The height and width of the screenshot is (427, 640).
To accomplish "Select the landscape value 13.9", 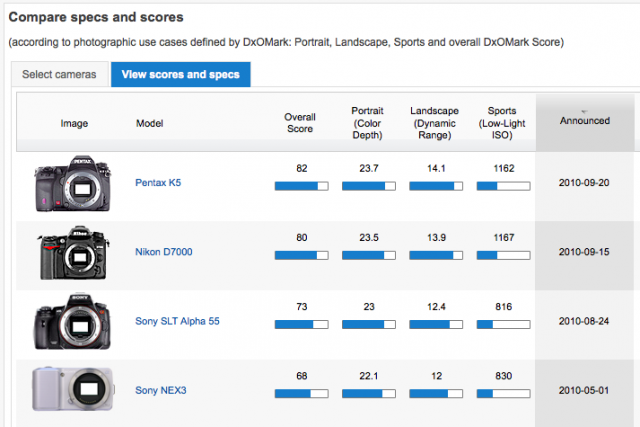I will pyautogui.click(x=436, y=238).
